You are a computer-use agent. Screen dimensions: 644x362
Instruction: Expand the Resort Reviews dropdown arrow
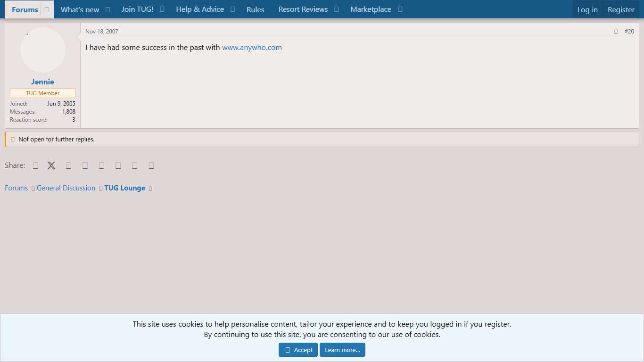(336, 9)
